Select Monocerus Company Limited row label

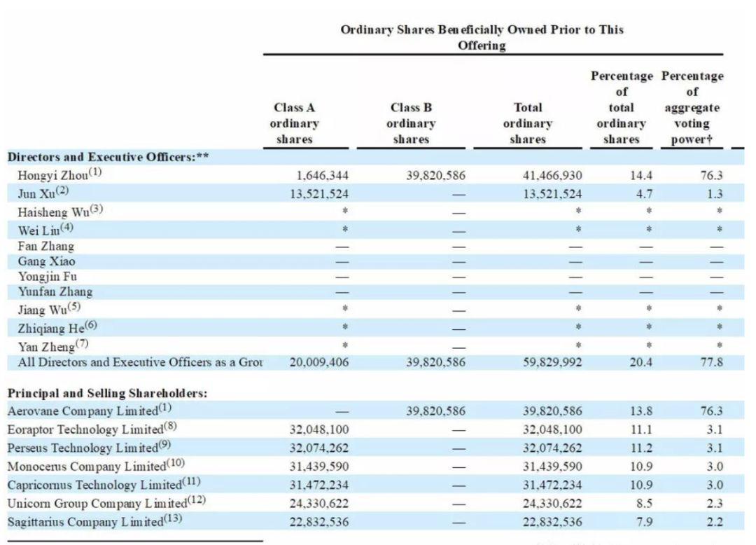96,465
